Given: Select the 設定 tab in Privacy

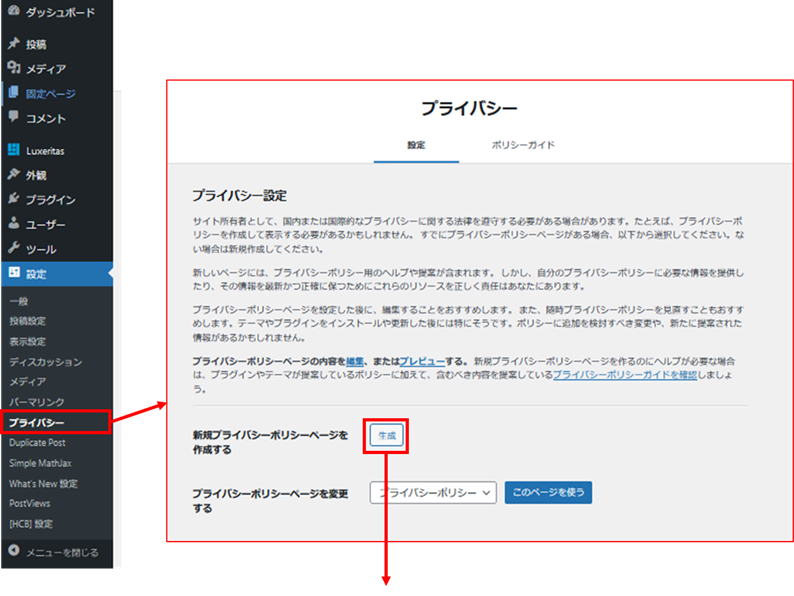Looking at the screenshot, I should 416,145.
